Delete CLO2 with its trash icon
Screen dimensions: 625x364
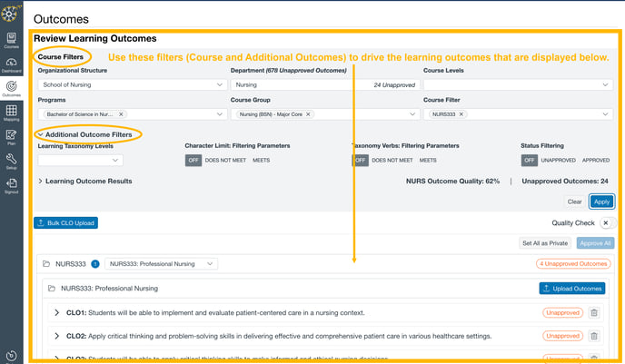pyautogui.click(x=594, y=336)
